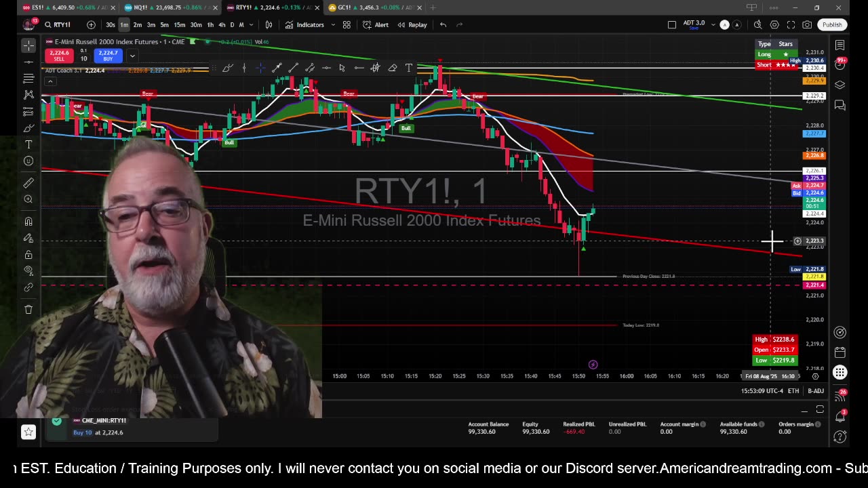Expand the indicators favorites dropdown arrow

tap(332, 25)
